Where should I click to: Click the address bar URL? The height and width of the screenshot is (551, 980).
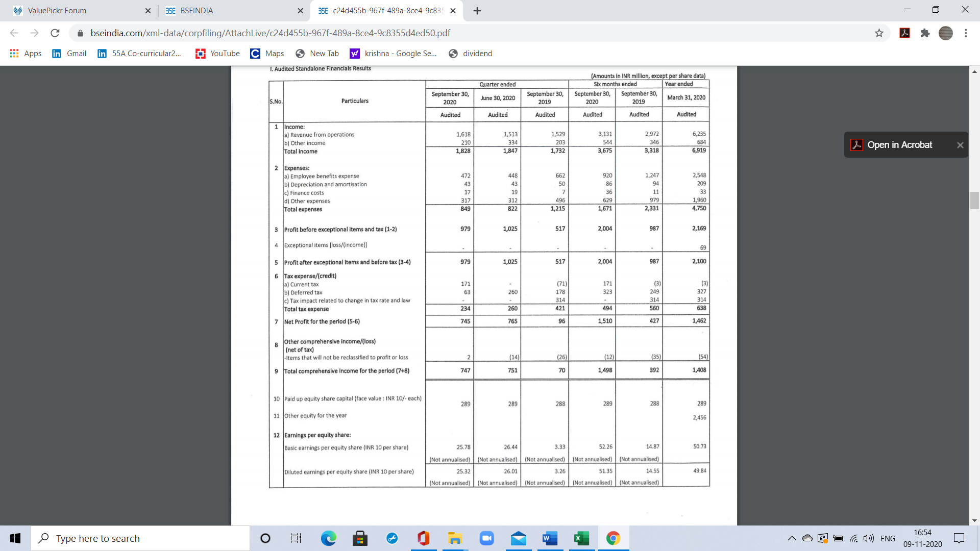pyautogui.click(x=271, y=33)
